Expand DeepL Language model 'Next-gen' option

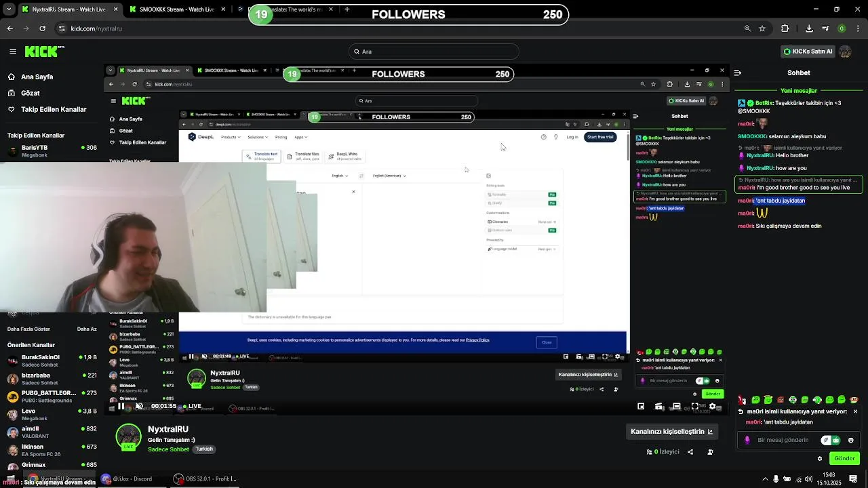tap(547, 249)
